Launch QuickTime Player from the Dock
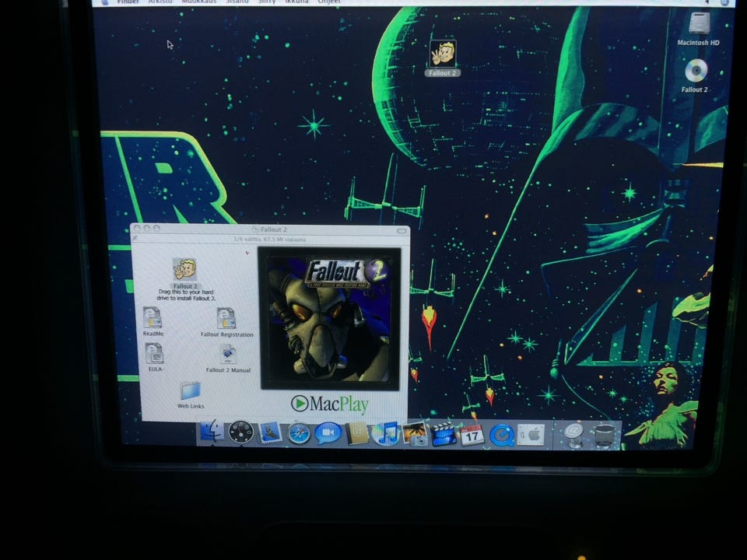 click(500, 436)
